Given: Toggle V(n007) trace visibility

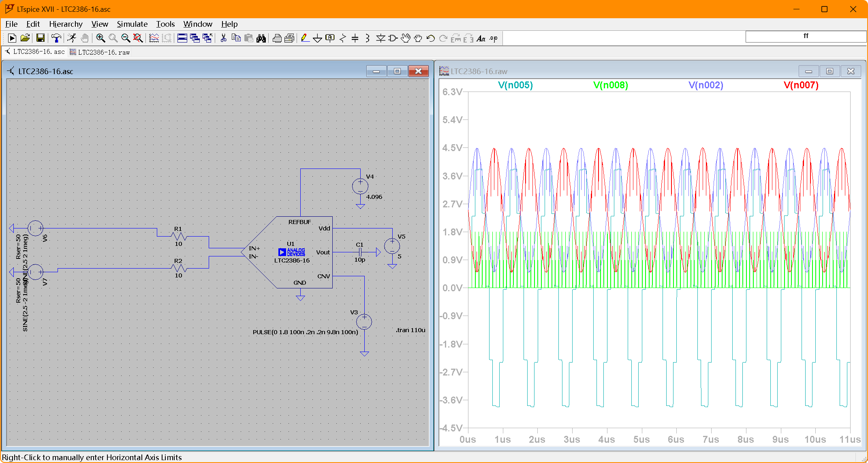Looking at the screenshot, I should pos(799,85).
